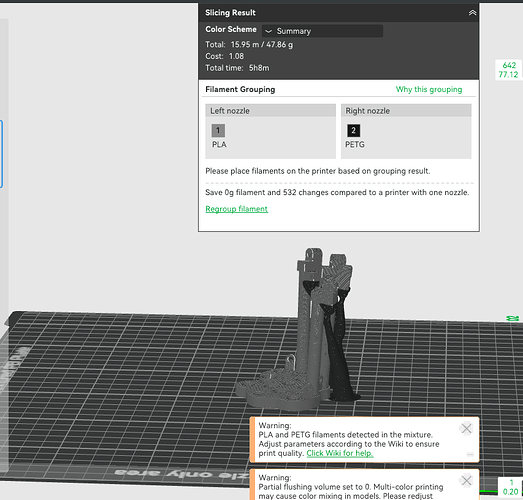
Task: Click the Cost 1.08 text
Action: pos(224,56)
